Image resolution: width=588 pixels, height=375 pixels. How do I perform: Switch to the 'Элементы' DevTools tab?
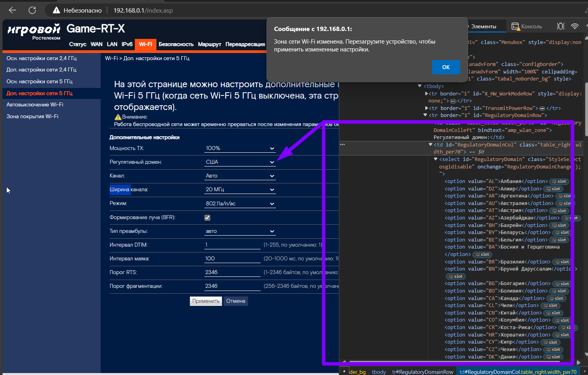(483, 27)
